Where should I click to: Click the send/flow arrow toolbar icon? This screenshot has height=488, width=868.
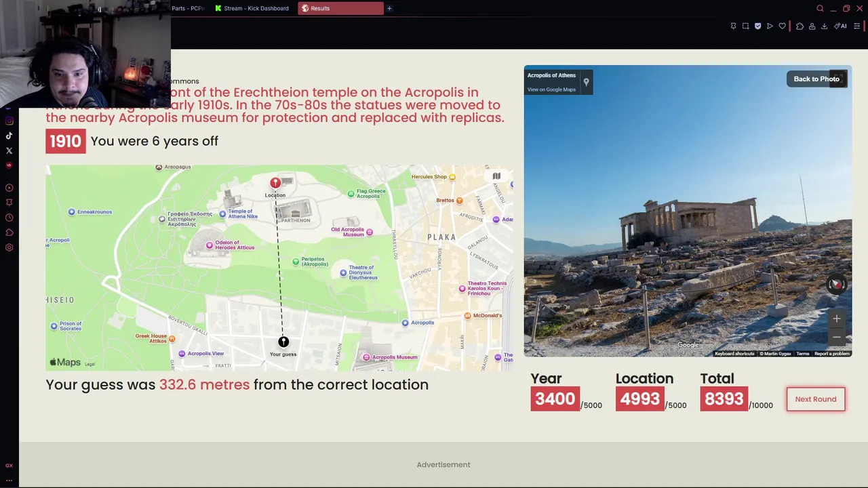[x=770, y=26]
